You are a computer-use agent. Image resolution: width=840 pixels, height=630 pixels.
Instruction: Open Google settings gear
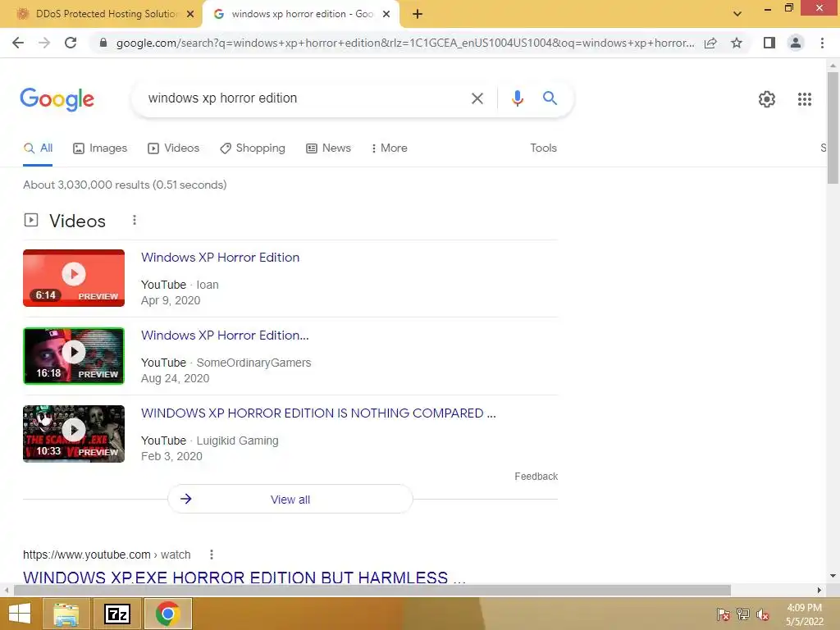pyautogui.click(x=767, y=99)
